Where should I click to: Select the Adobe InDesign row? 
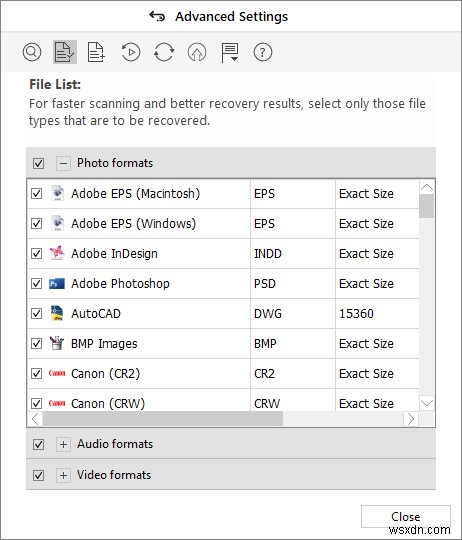(223, 254)
